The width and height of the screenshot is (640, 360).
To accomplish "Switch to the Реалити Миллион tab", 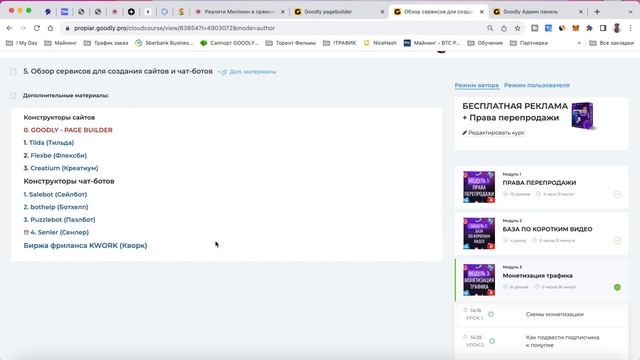I will tap(239, 12).
